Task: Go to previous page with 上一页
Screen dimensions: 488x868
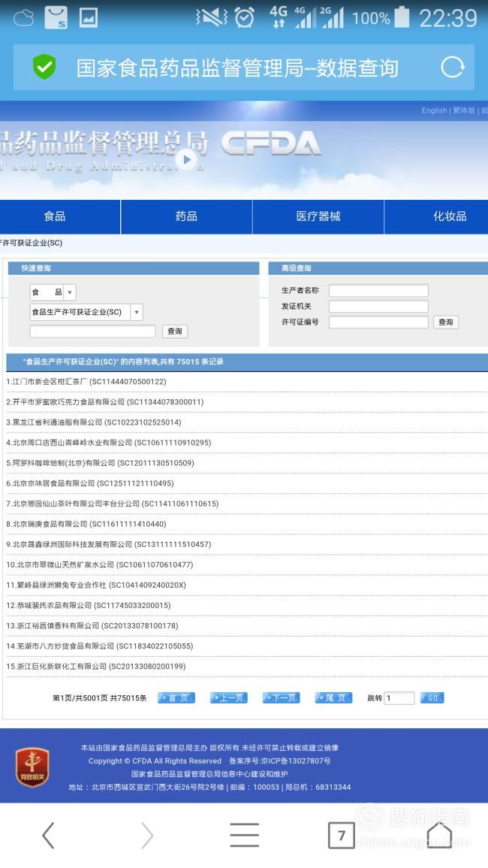Action: [x=228, y=698]
